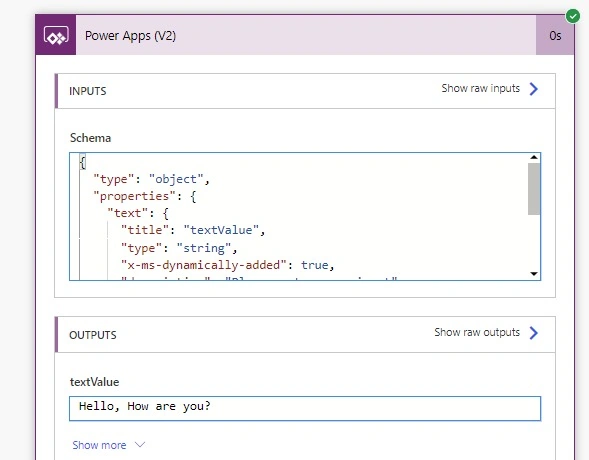Screen dimensions: 589x460
Task: Click the Power Apps trigger icon
Action: (56, 35)
